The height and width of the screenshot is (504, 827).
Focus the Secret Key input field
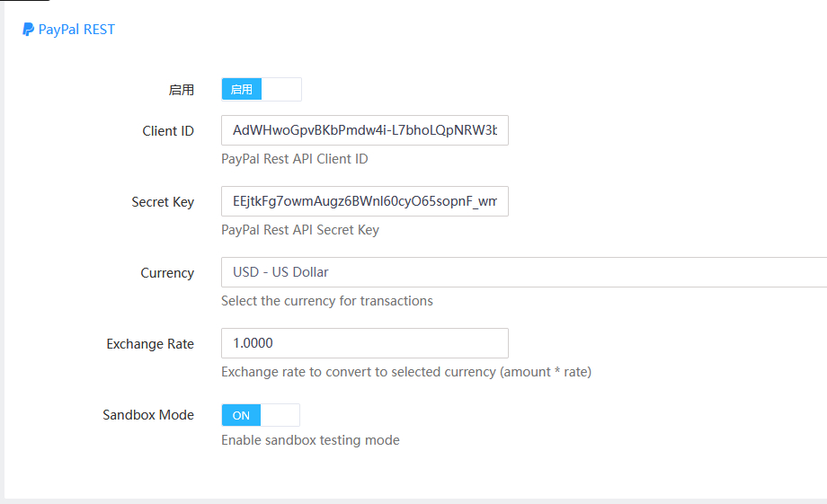point(364,201)
